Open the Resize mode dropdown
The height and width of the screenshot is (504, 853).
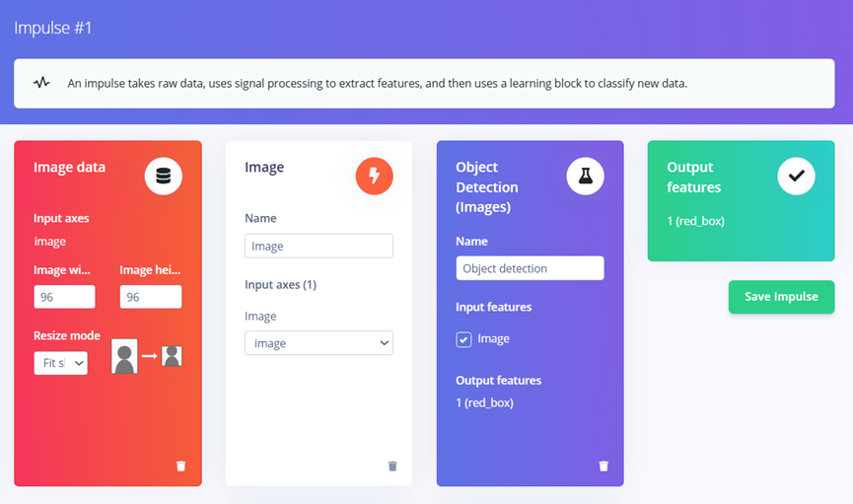point(60,363)
